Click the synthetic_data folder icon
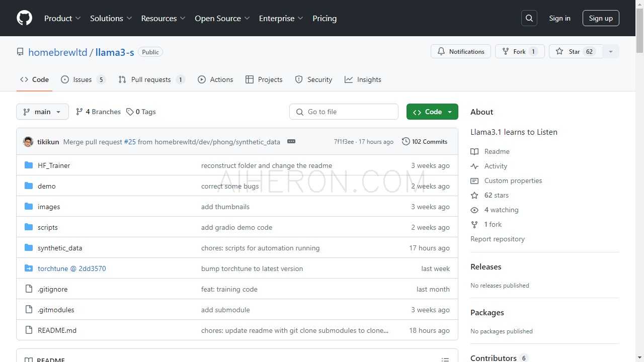The height and width of the screenshot is (362, 644). tap(29, 248)
